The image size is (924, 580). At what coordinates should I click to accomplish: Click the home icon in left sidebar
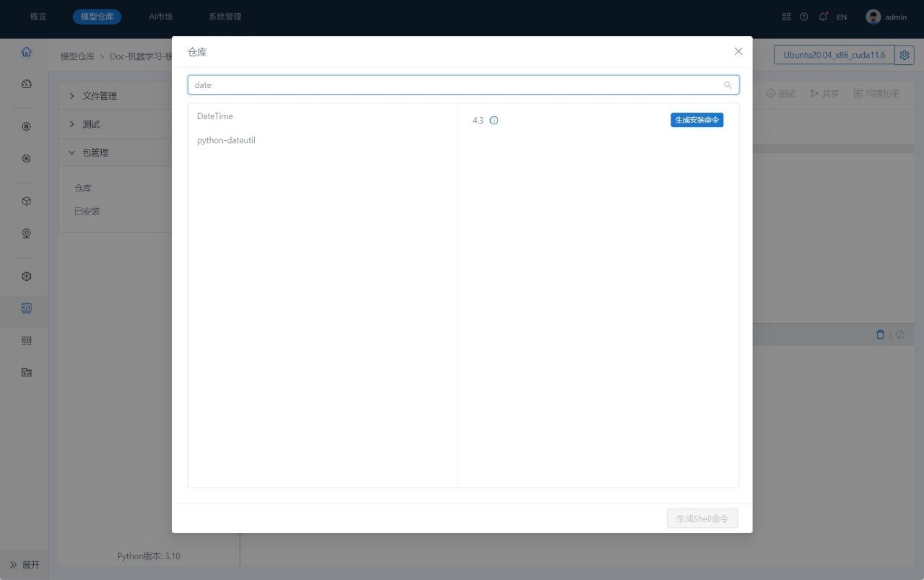[x=27, y=52]
